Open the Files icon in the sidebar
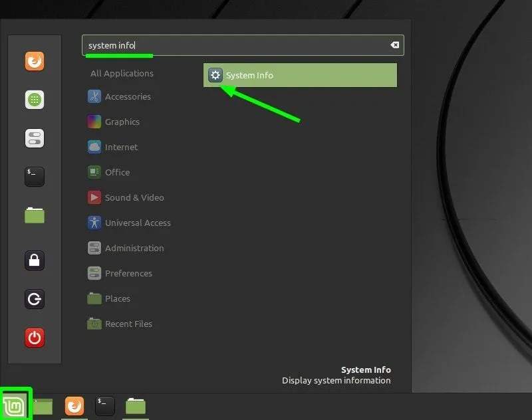 pos(35,215)
